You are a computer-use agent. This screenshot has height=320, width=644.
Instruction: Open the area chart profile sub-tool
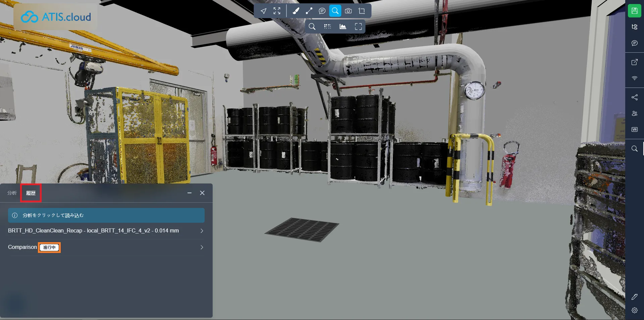[x=343, y=27]
